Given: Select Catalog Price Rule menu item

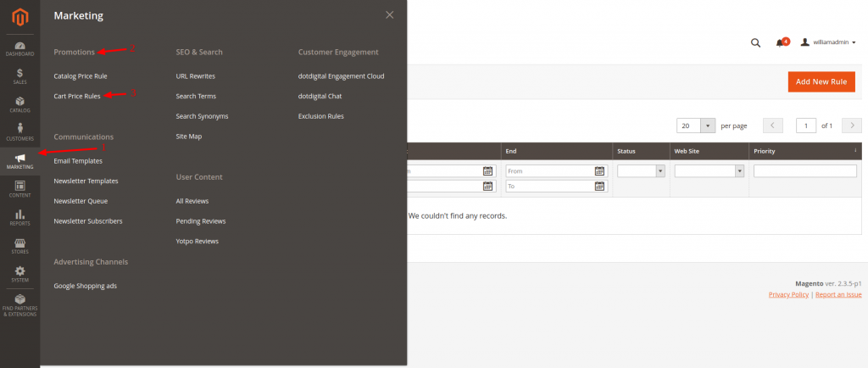Looking at the screenshot, I should click(81, 75).
